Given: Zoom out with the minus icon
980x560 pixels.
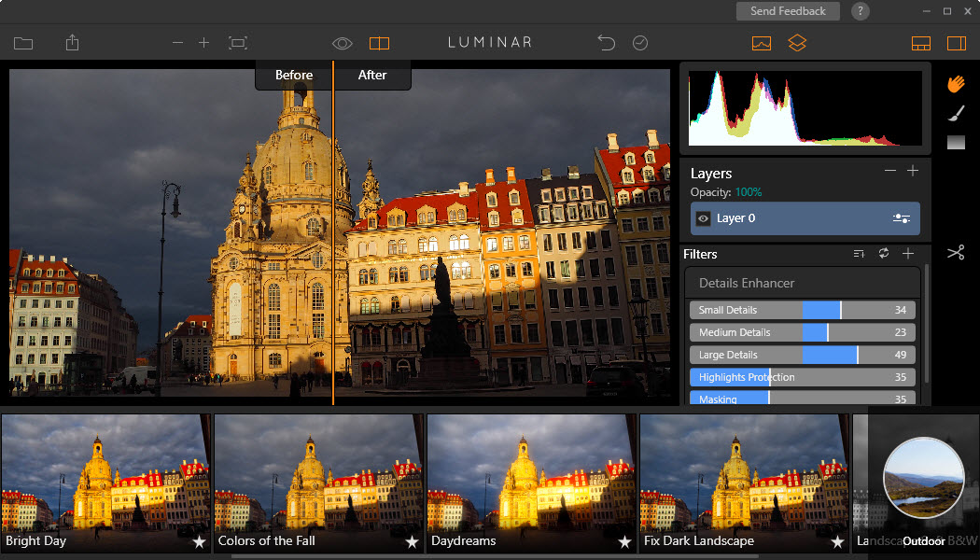Looking at the screenshot, I should (178, 43).
